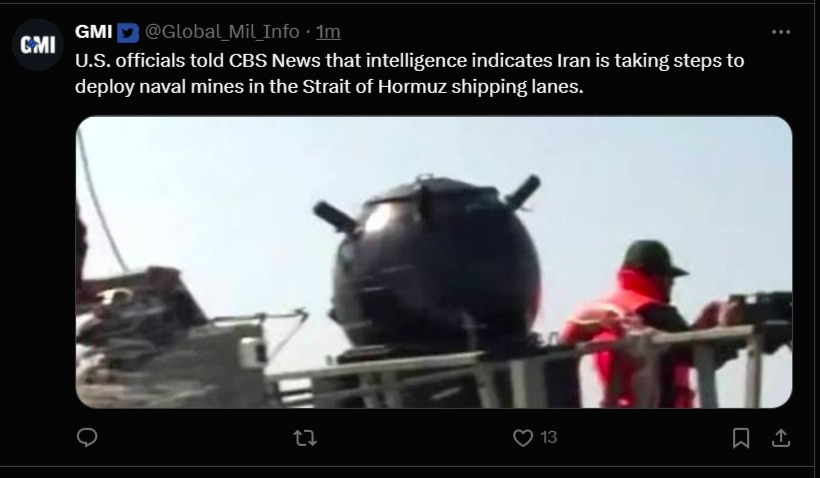Screen dimensions: 820x478
Task: Bookmark this tweet
Action: click(741, 438)
